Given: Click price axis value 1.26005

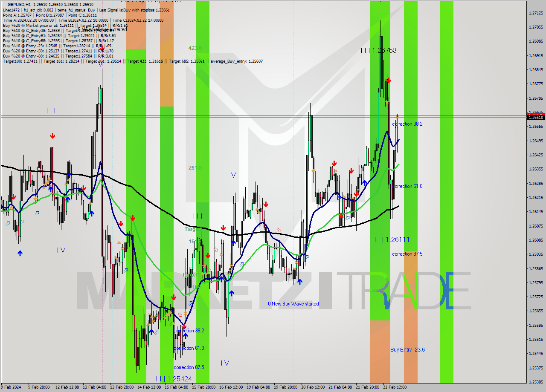Looking at the screenshot, I should pos(535,240).
